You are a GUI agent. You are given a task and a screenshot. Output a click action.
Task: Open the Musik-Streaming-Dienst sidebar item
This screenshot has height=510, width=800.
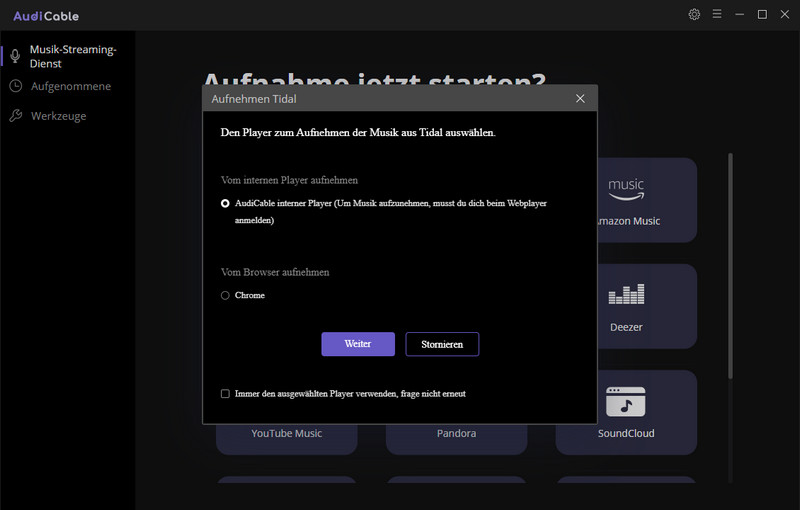(68, 56)
